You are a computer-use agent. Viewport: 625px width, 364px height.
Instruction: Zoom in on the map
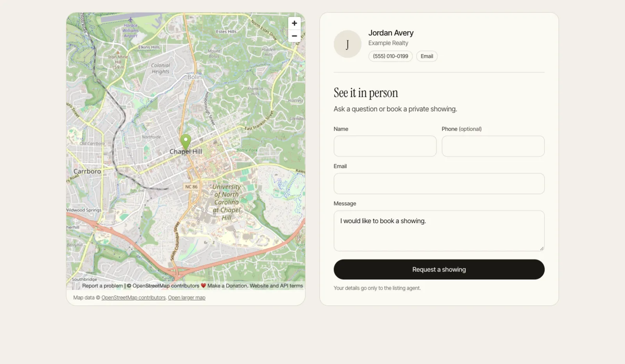(295, 23)
